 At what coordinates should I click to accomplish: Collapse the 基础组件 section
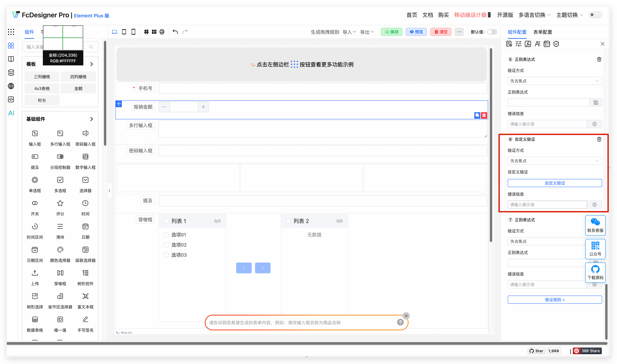pyautogui.click(x=92, y=119)
